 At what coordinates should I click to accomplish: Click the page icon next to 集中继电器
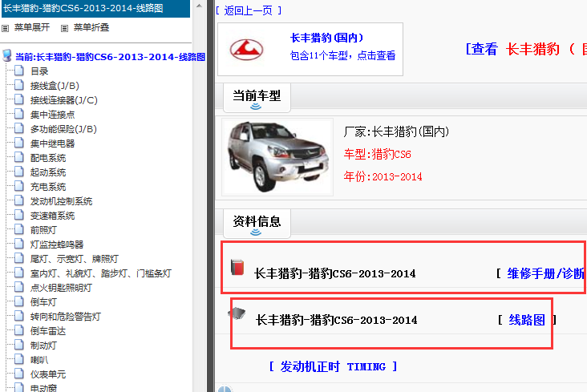tap(19, 143)
